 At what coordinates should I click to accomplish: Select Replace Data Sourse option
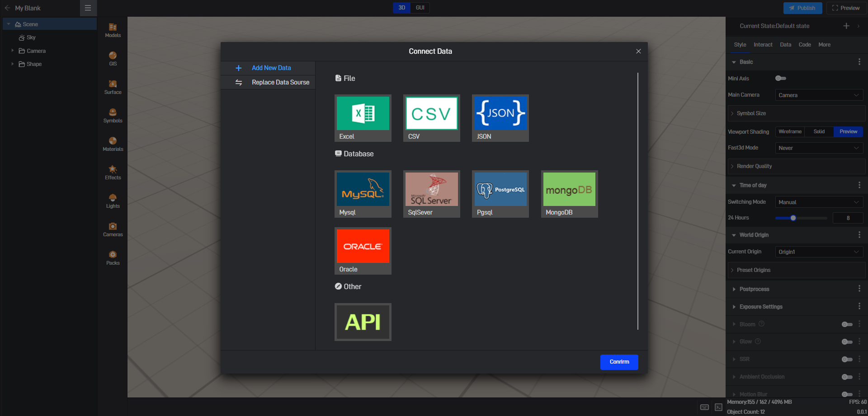268,82
